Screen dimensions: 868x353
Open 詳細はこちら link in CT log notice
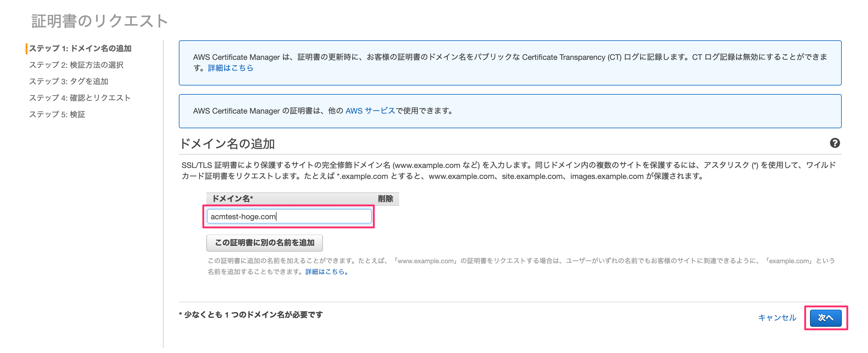230,68
